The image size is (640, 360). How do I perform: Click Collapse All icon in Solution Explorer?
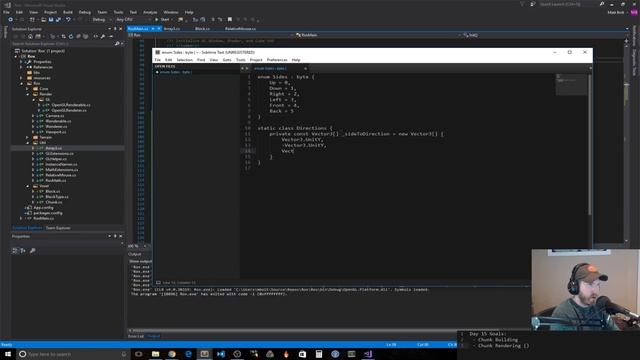(78, 36)
